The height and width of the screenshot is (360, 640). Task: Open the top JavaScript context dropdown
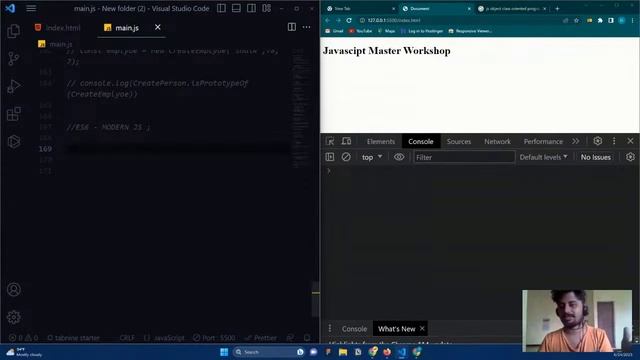(372, 157)
